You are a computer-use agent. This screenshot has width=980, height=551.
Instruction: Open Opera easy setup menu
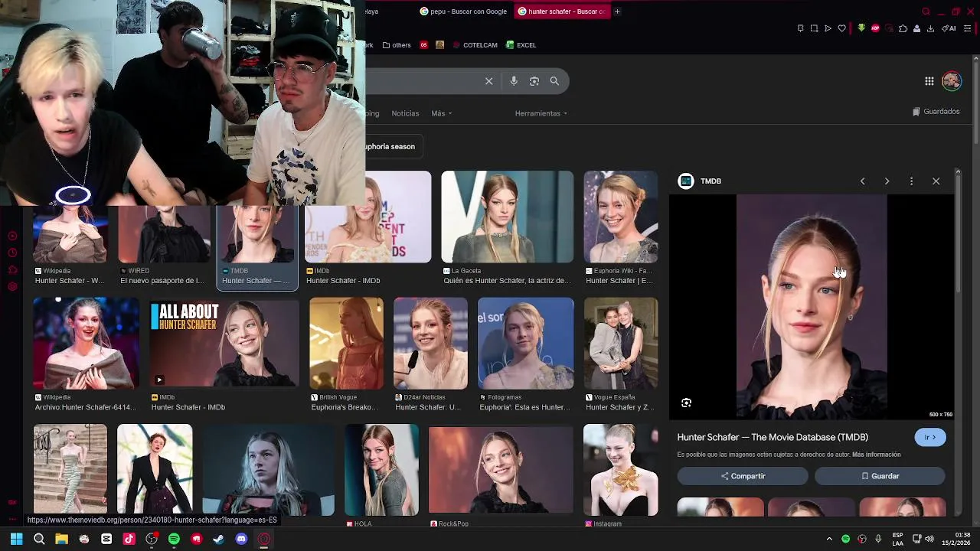[x=967, y=28]
